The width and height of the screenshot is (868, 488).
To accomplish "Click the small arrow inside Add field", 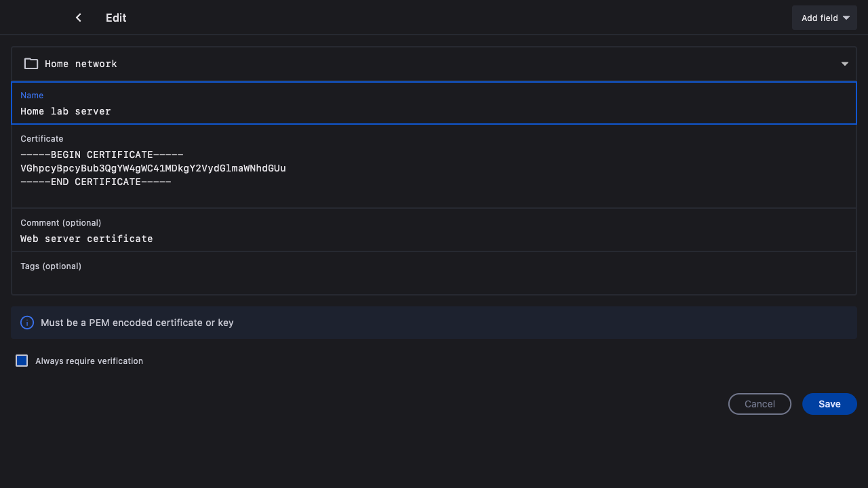I will coord(846,18).
